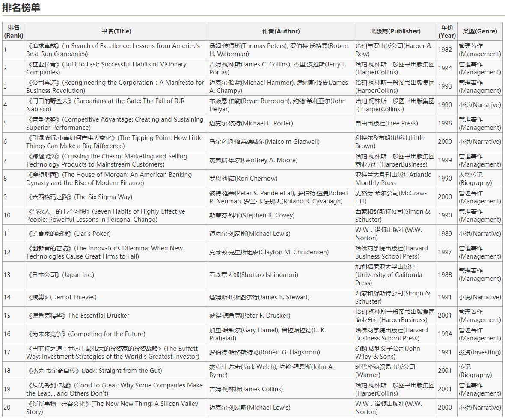505x420 pixels.
Task: Select Jack: Straight from the Gut cell
Action: (116, 370)
